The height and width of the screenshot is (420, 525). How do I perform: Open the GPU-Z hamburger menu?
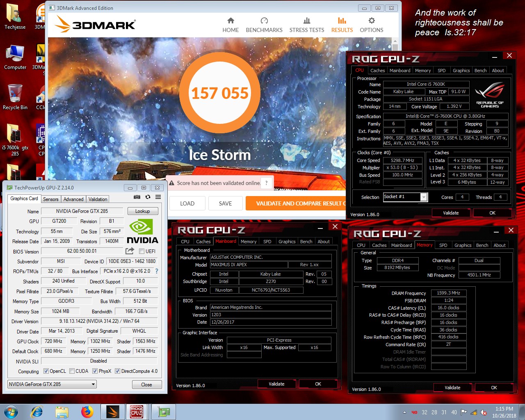pyautogui.click(x=158, y=197)
